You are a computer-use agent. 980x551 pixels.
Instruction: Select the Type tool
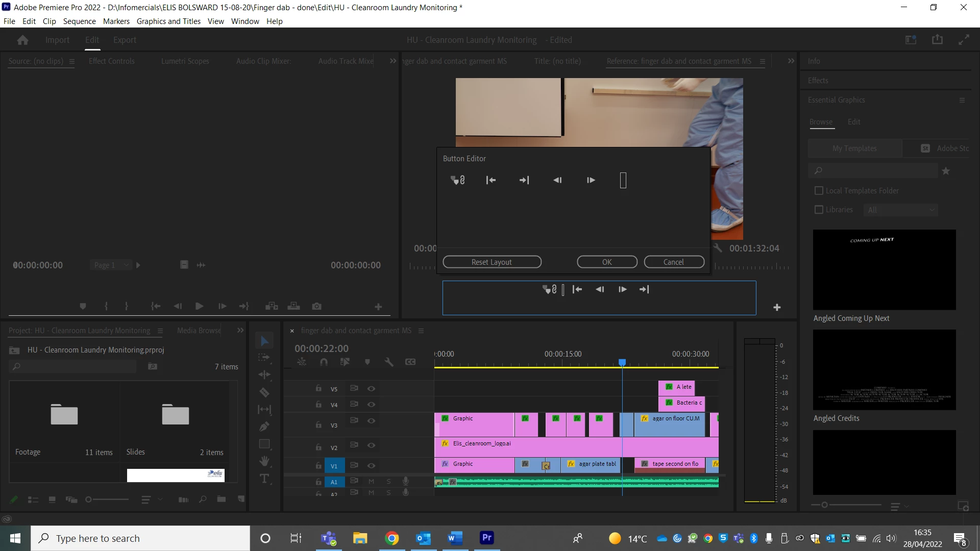coord(264,479)
